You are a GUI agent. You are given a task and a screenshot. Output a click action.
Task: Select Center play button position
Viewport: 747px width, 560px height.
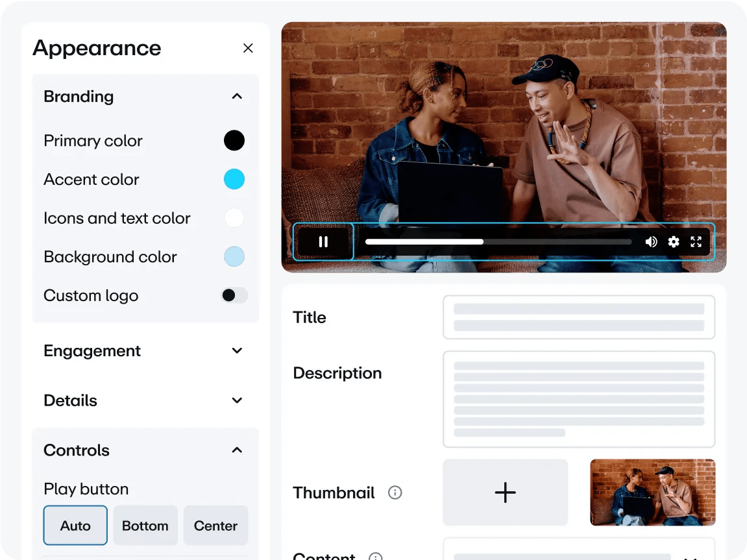215,525
